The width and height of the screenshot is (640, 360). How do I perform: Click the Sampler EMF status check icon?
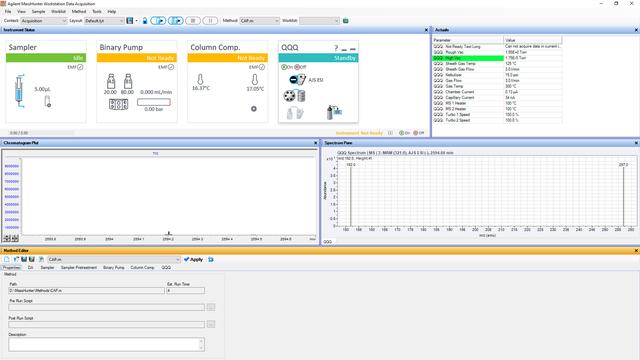pyautogui.click(x=80, y=67)
